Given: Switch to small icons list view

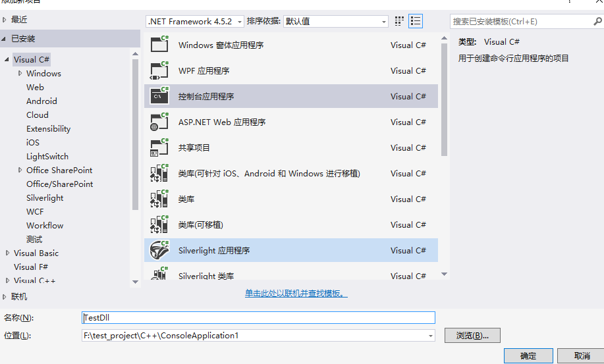Looking at the screenshot, I should (x=416, y=21).
